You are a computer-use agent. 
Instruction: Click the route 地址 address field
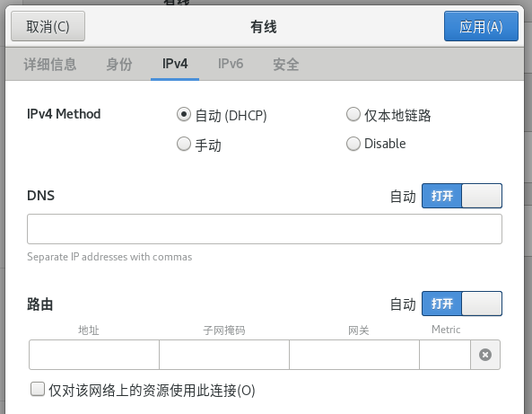94,355
